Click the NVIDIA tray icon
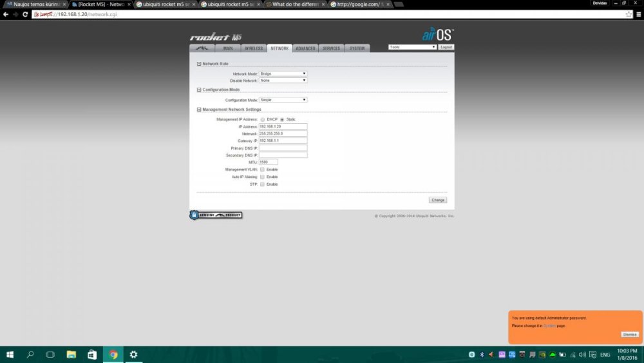The width and height of the screenshot is (644, 363). click(x=542, y=355)
